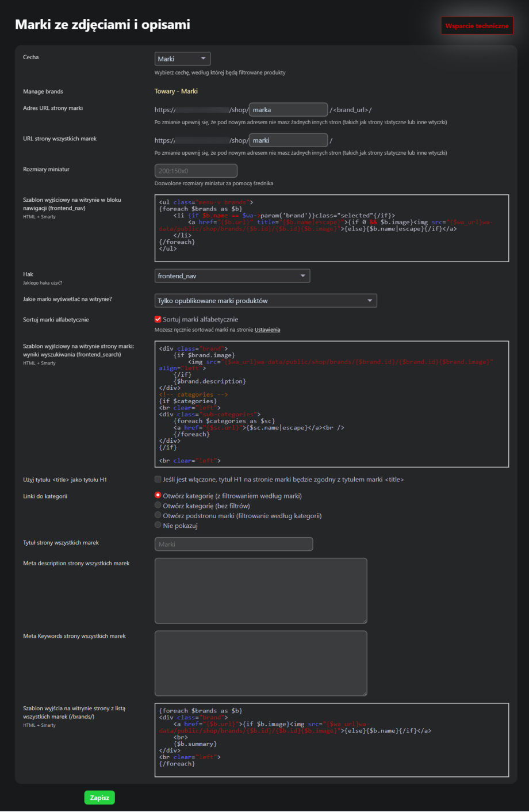This screenshot has height=812, width=529.
Task: Open the 'Tylko opublikowane marki produktów' dropdown
Action: click(266, 301)
